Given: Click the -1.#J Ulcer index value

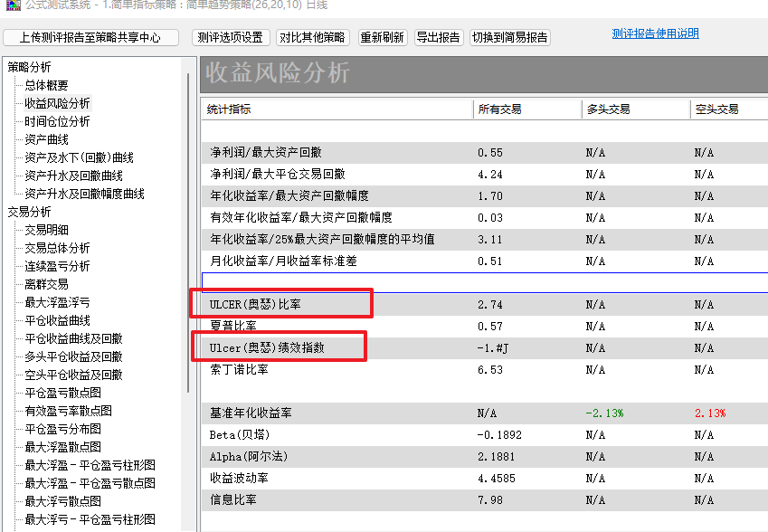Looking at the screenshot, I should pyautogui.click(x=493, y=348).
